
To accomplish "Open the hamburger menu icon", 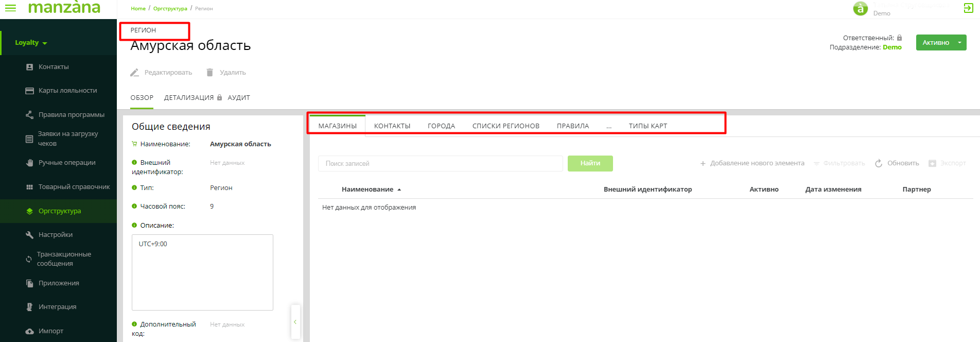I will click(x=10, y=8).
